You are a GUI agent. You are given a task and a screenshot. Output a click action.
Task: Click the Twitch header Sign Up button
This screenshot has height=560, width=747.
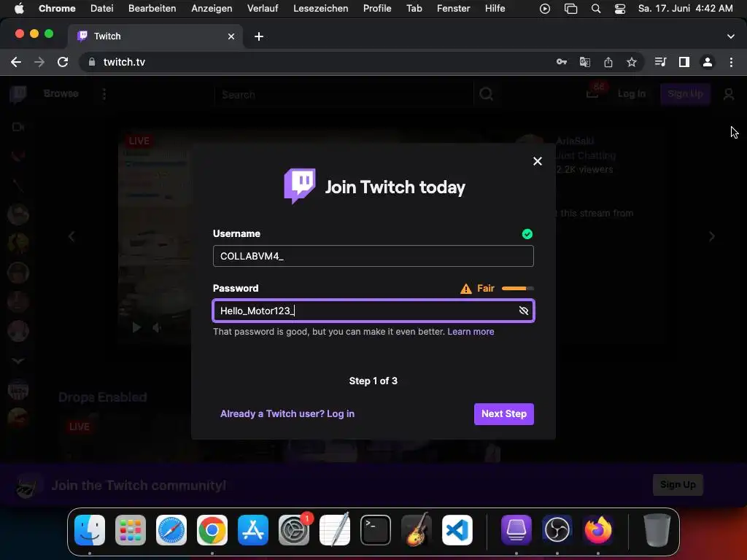pos(685,94)
